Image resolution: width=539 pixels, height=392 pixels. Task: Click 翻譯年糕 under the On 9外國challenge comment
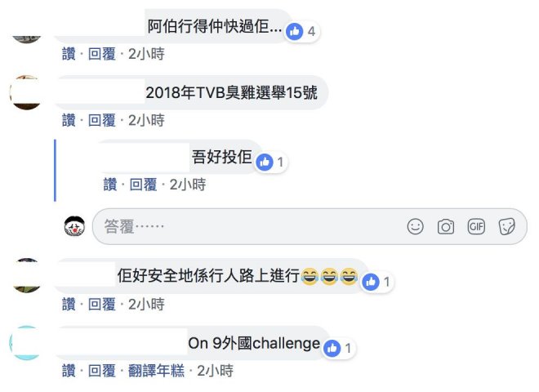point(156,371)
